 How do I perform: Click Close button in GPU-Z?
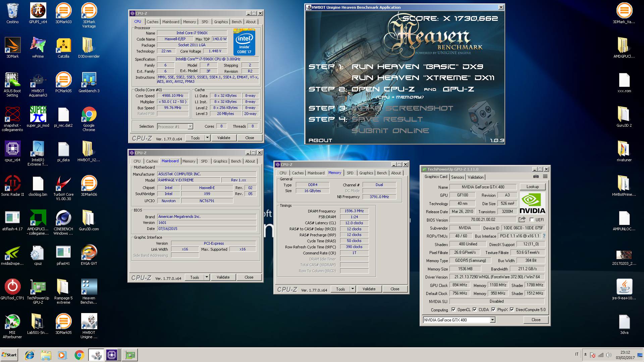pos(536,320)
